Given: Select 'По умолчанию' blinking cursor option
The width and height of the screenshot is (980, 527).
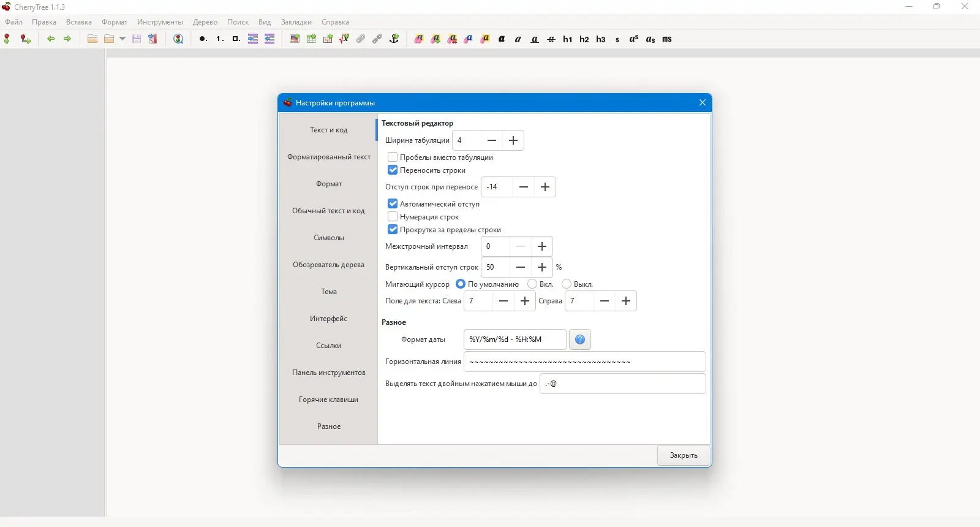Looking at the screenshot, I should pos(461,284).
